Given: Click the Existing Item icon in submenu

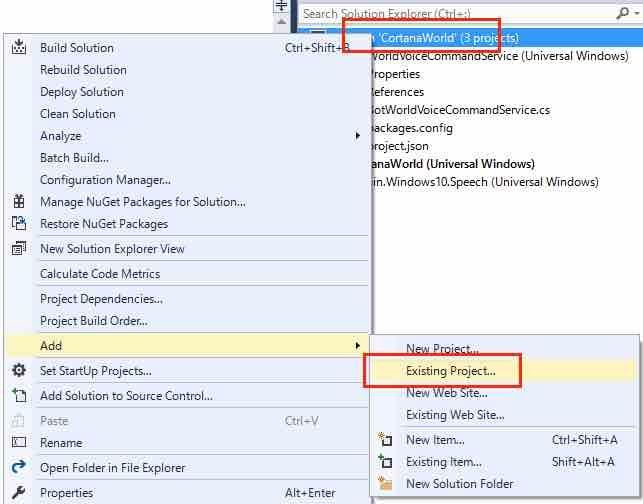Looking at the screenshot, I should click(385, 461).
